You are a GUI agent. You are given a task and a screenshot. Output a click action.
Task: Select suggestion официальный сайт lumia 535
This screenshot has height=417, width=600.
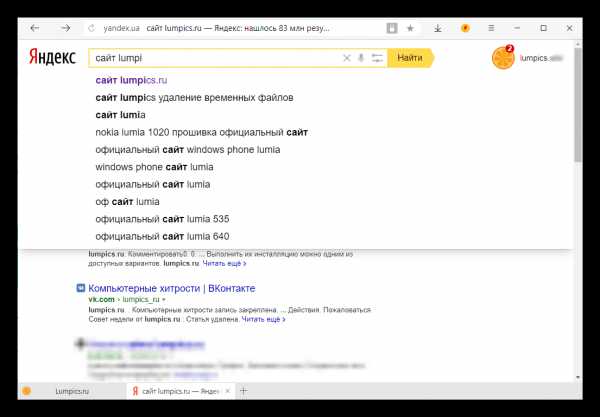162,219
